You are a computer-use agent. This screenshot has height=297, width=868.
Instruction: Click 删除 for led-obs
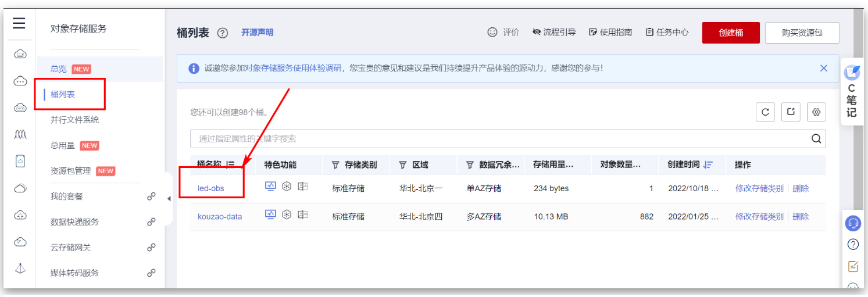801,188
